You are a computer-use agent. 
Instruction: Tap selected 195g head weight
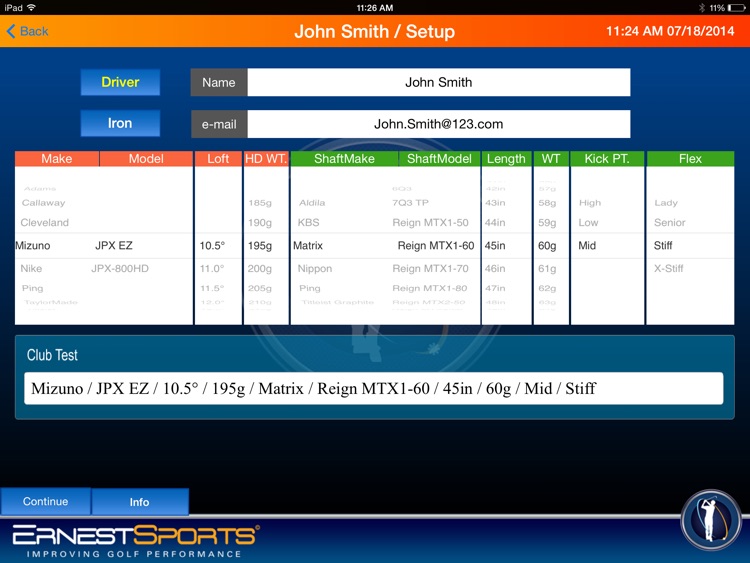click(x=260, y=245)
